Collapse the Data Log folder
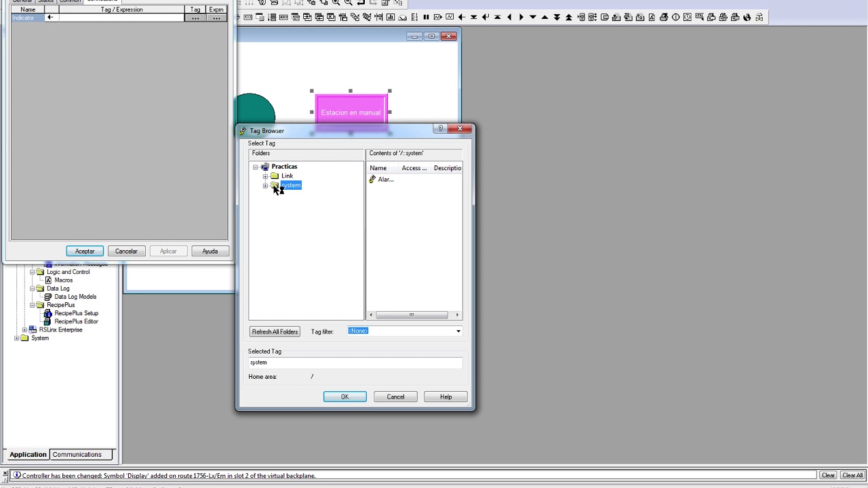Image resolution: width=868 pixels, height=488 pixels. [32, 289]
